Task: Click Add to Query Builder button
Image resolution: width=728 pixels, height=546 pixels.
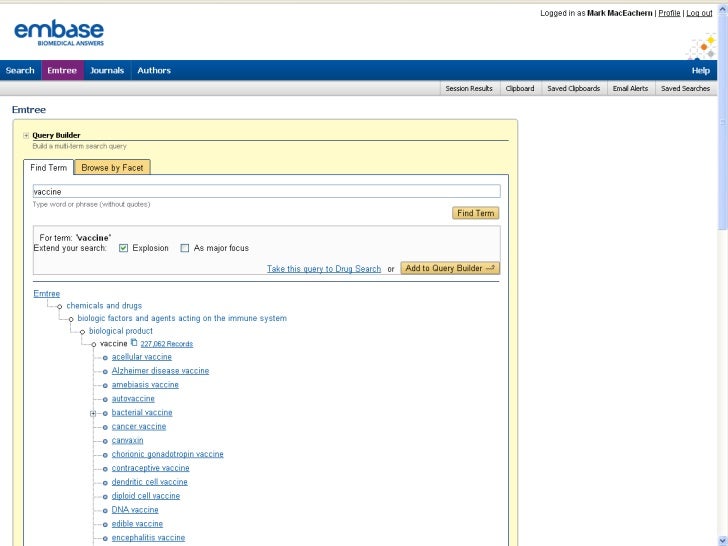Action: [x=450, y=268]
